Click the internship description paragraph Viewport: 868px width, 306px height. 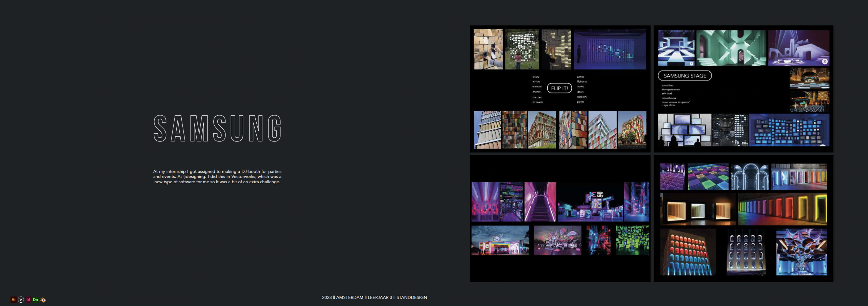[217, 176]
